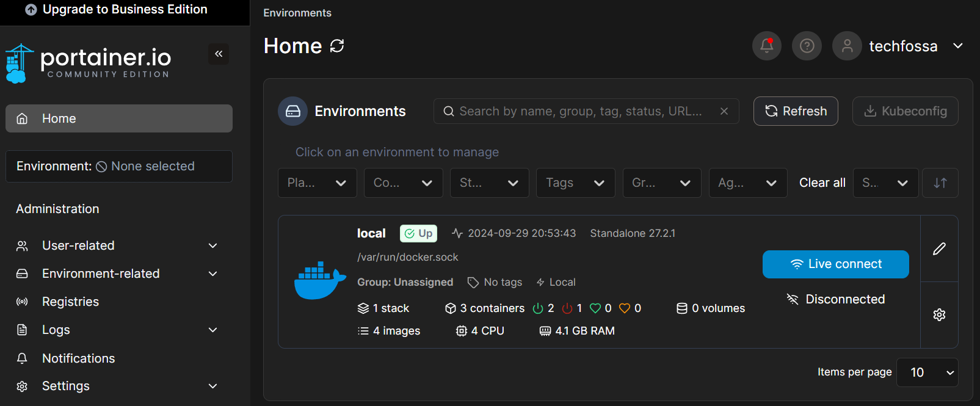Click the notifications bell icon
The image size is (980, 406).
tap(766, 46)
